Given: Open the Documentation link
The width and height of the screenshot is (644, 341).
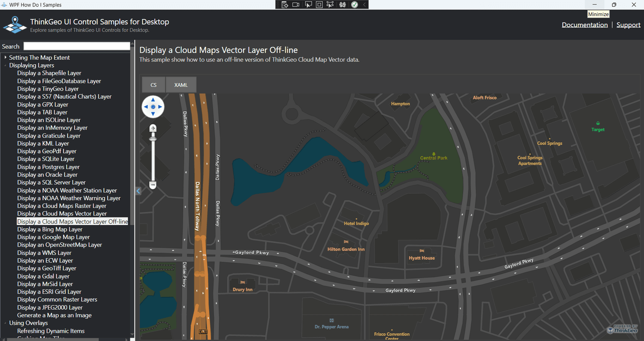Looking at the screenshot, I should tap(585, 24).
